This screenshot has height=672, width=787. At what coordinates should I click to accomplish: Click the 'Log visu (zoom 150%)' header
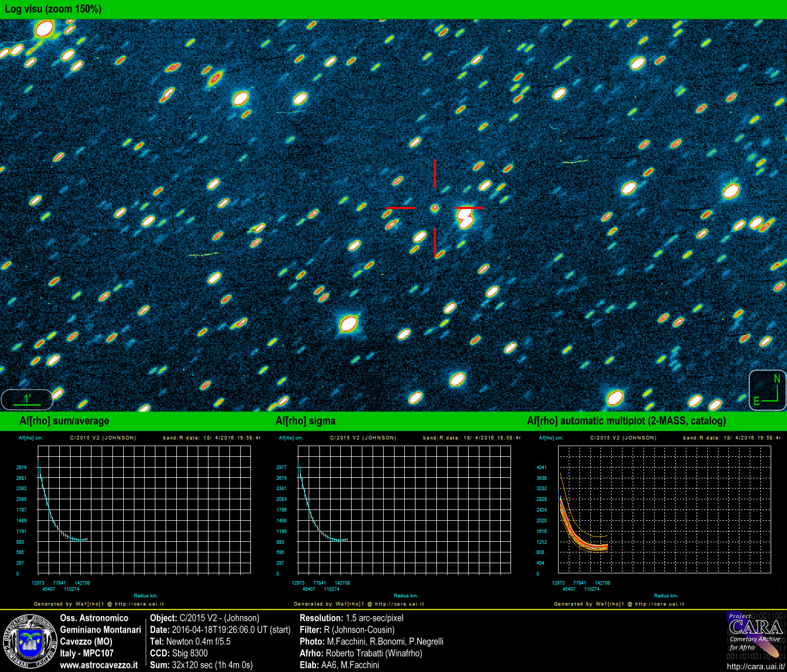pos(53,9)
